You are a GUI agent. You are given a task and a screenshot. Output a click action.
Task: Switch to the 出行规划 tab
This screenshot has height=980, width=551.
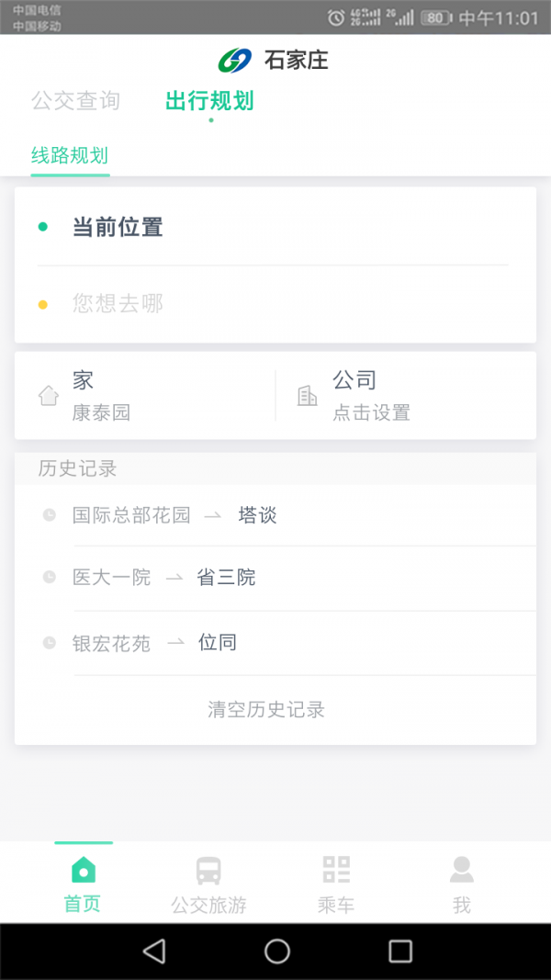click(208, 101)
